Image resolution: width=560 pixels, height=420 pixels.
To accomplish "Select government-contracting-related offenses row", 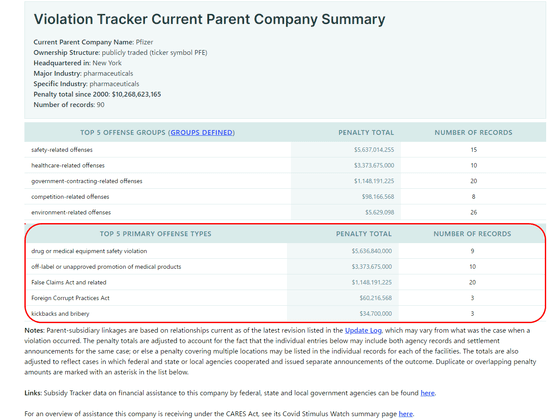I will click(x=285, y=181).
